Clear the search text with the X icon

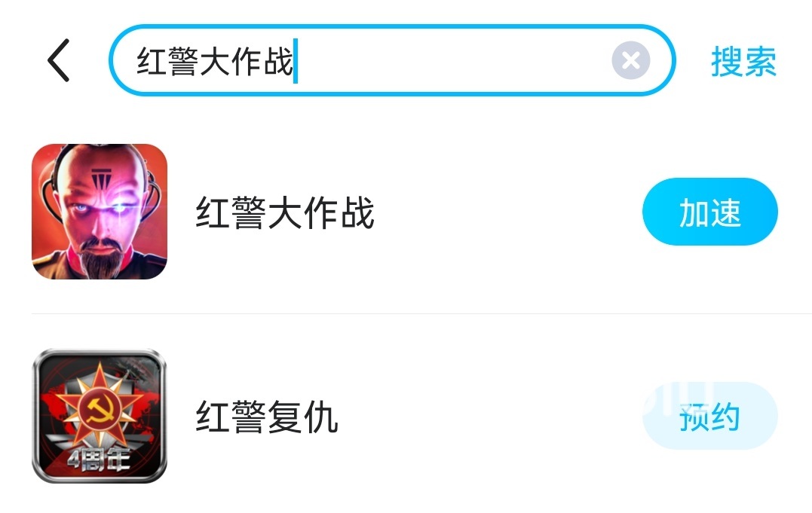(x=631, y=60)
